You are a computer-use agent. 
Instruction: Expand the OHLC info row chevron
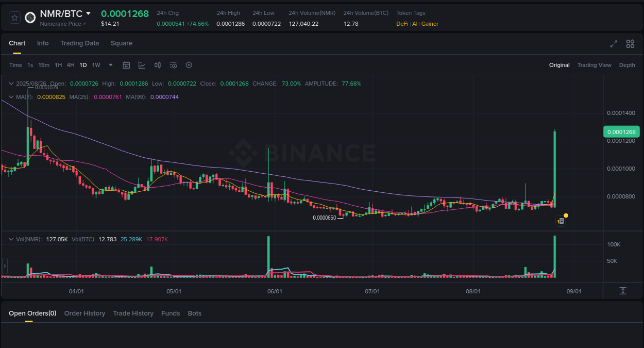click(10, 83)
